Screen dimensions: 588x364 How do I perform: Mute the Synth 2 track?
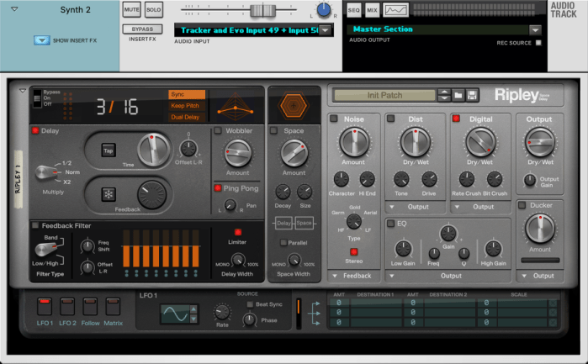(131, 10)
